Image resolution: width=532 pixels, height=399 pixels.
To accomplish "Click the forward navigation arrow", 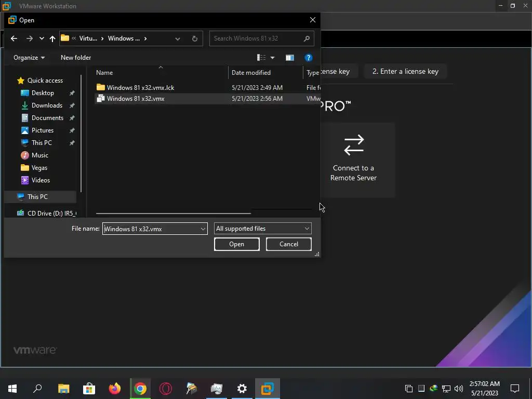I will [x=30, y=38].
